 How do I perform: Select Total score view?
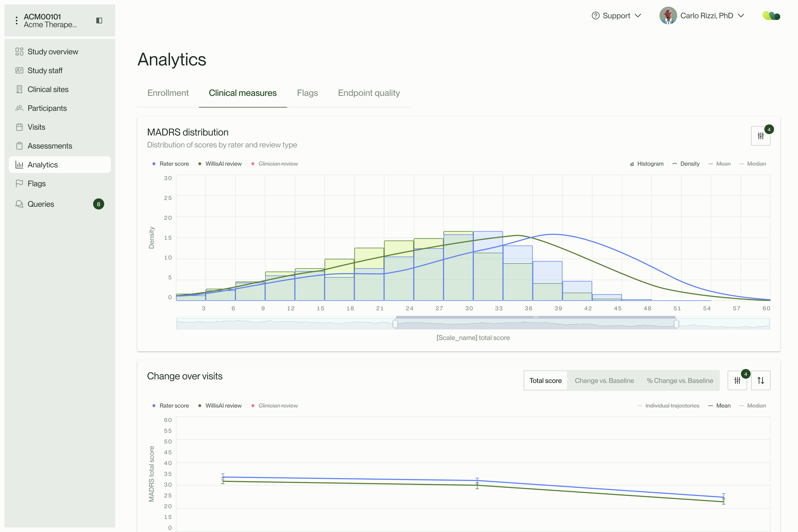545,381
